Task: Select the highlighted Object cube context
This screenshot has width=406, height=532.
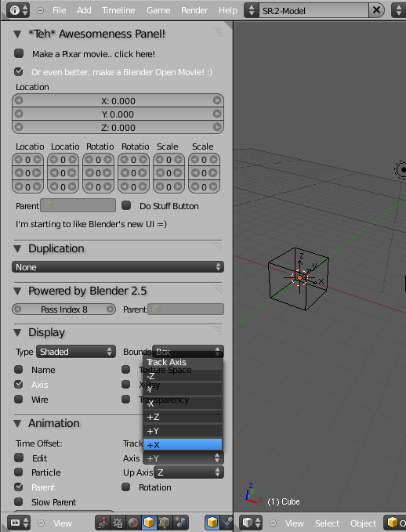Action: click(148, 523)
